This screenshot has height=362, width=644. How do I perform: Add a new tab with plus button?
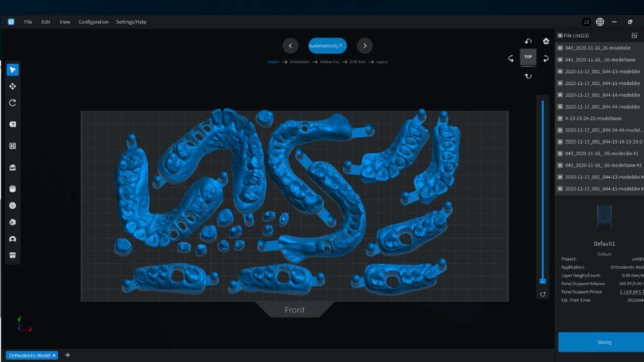pyautogui.click(x=68, y=355)
